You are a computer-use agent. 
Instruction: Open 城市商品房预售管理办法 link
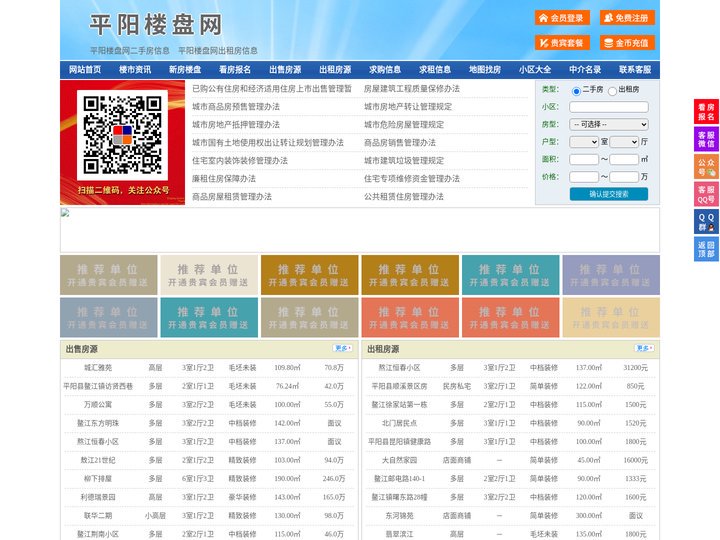[236, 107]
